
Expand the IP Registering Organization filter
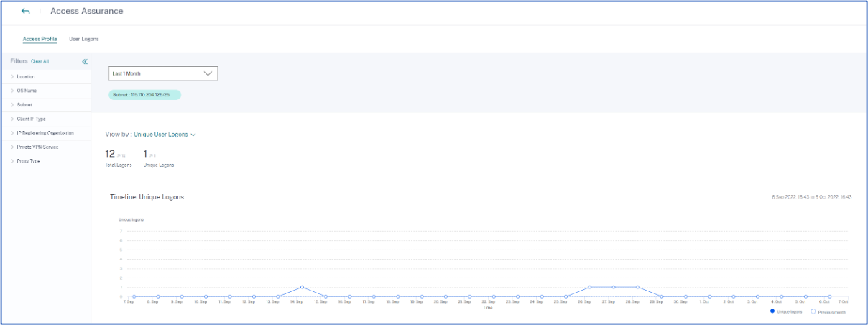tap(45, 133)
